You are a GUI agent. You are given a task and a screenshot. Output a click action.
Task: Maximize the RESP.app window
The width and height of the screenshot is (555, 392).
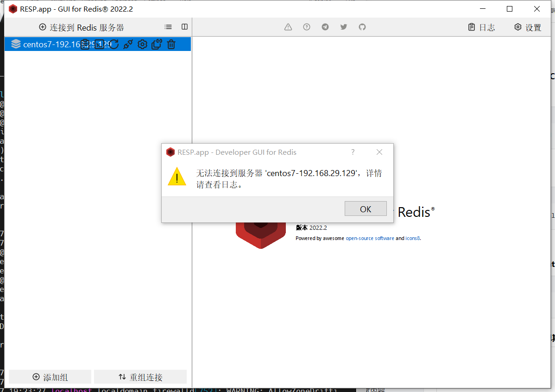(510, 9)
